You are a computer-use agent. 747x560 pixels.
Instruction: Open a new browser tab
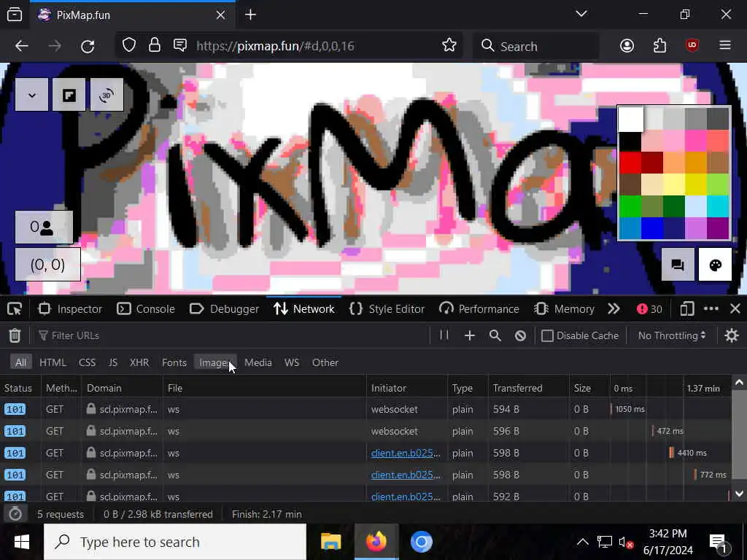(x=251, y=15)
